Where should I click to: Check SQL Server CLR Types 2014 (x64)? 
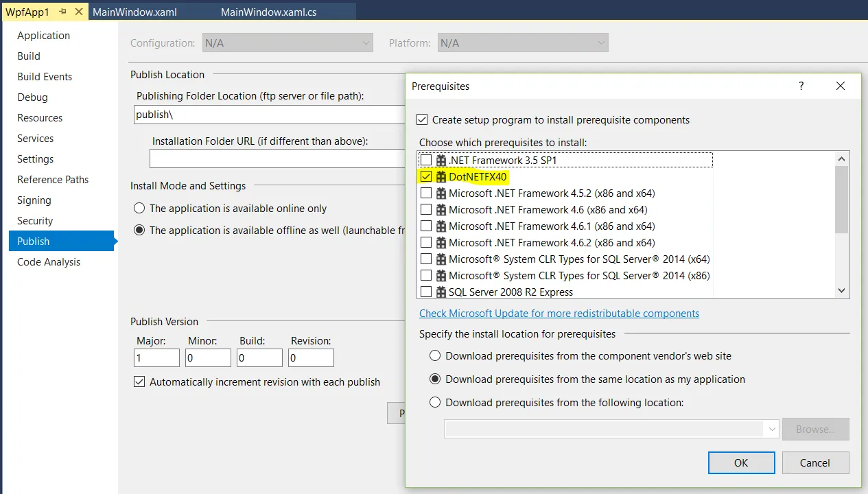pyautogui.click(x=426, y=259)
